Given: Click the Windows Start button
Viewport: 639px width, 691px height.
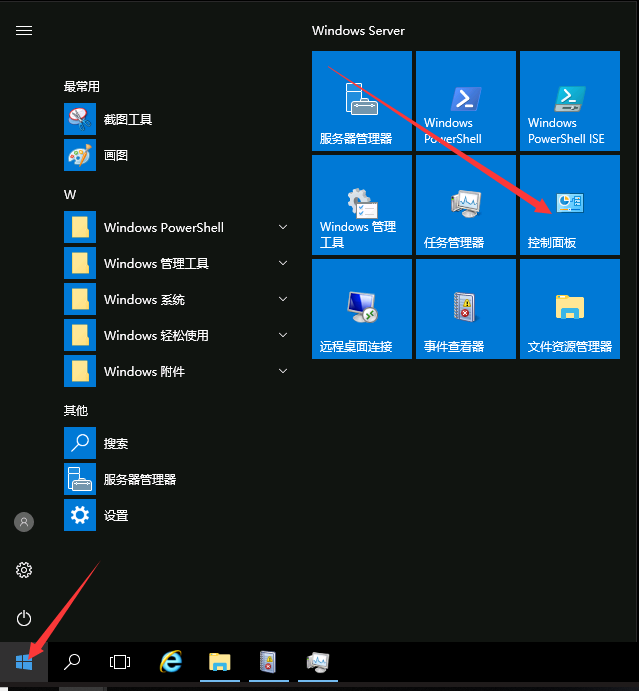Looking at the screenshot, I should (24, 662).
